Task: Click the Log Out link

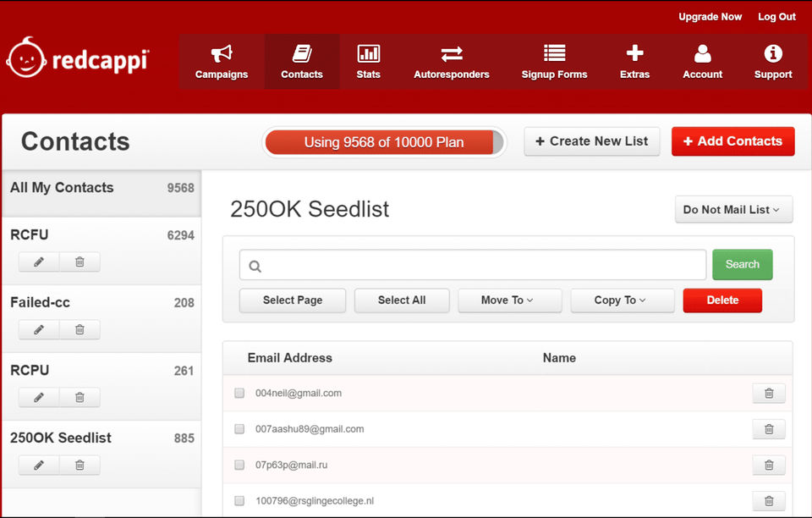Action: [776, 17]
